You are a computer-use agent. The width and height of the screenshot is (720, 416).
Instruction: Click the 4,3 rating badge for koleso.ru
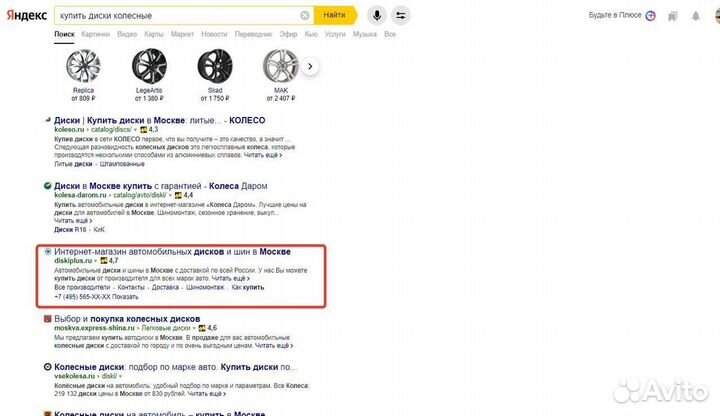click(149, 129)
